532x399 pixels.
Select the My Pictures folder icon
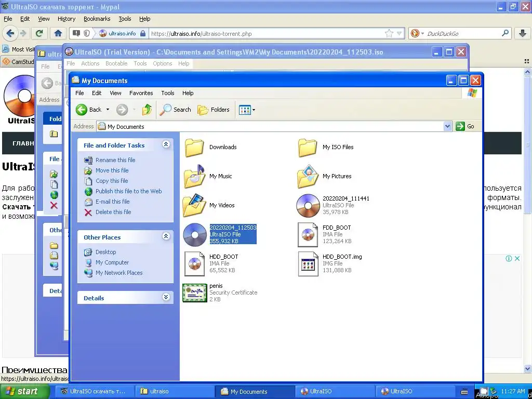[308, 177]
